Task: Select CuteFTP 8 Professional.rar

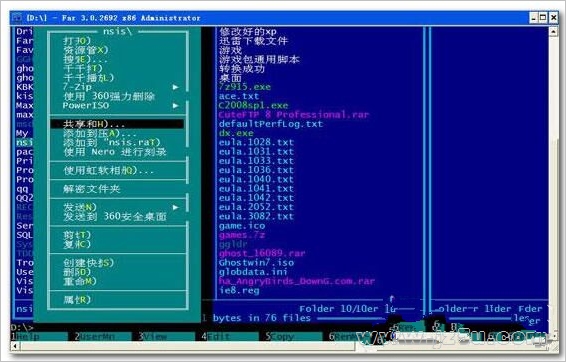Action: click(x=293, y=115)
